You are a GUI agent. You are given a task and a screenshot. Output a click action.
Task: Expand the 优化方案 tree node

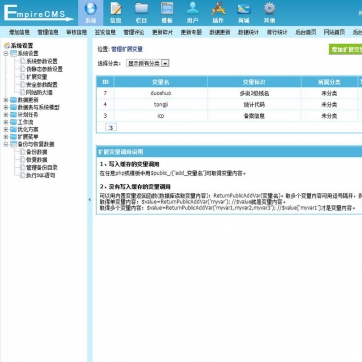6,129
